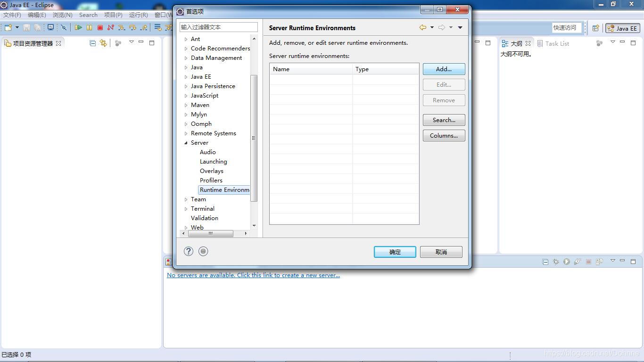Expand the Code Recommenders node
The image size is (644, 362).
pos(186,49)
